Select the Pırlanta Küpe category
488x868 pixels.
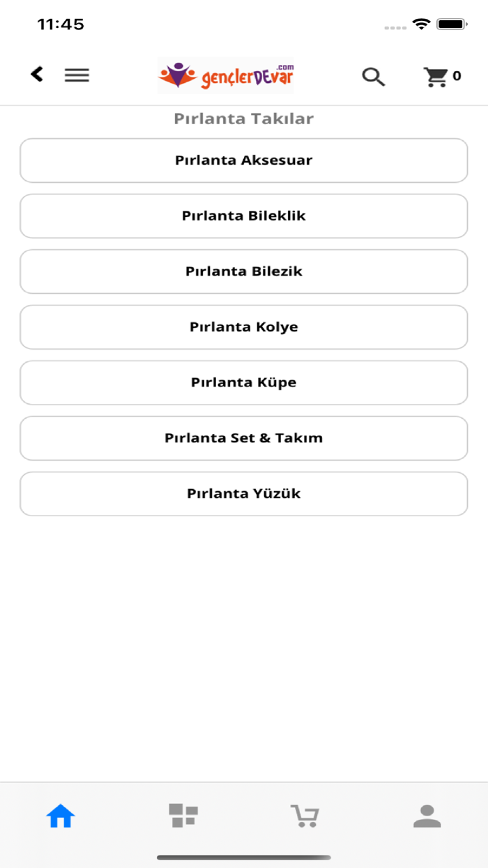(243, 382)
